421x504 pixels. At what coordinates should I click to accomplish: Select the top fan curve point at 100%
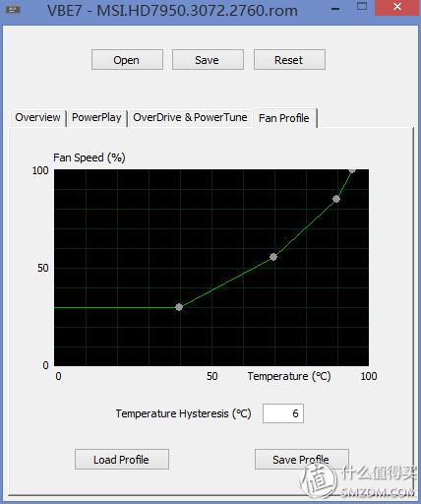coord(352,170)
